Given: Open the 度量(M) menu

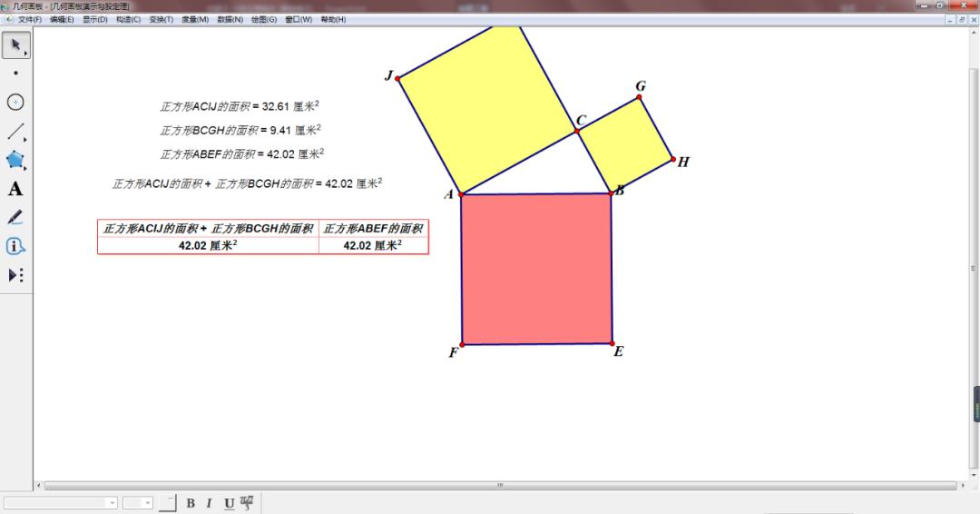Looking at the screenshot, I should pyautogui.click(x=195, y=19).
